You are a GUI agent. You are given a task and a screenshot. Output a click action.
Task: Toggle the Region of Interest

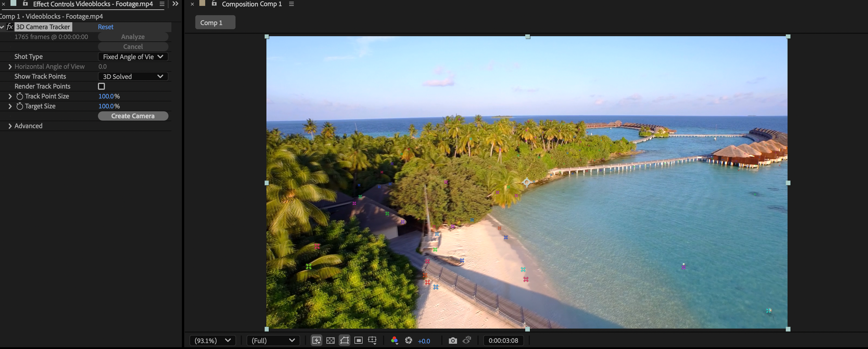click(x=359, y=341)
